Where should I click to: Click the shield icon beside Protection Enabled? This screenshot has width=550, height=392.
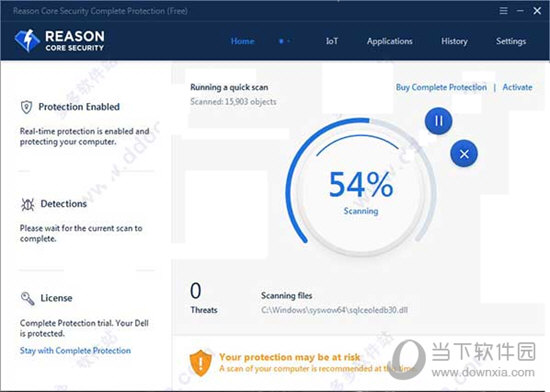point(26,107)
